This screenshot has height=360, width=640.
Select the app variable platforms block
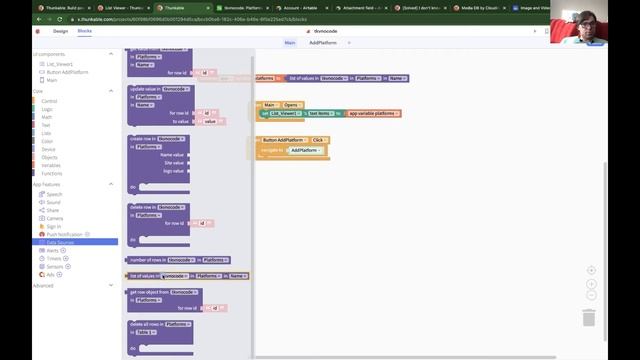point(373,113)
